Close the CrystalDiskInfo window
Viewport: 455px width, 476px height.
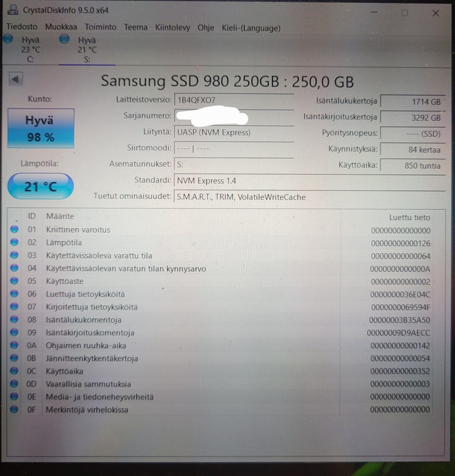tap(436, 13)
